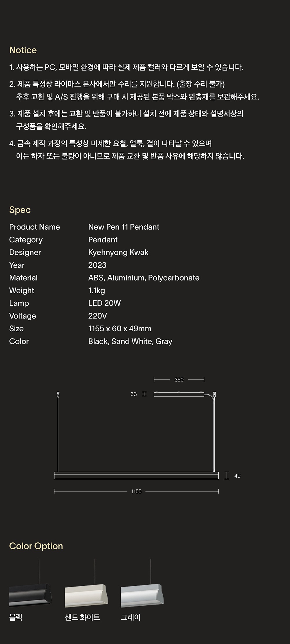
Task: Click the Spec section heading
Action: pyautogui.click(x=20, y=210)
